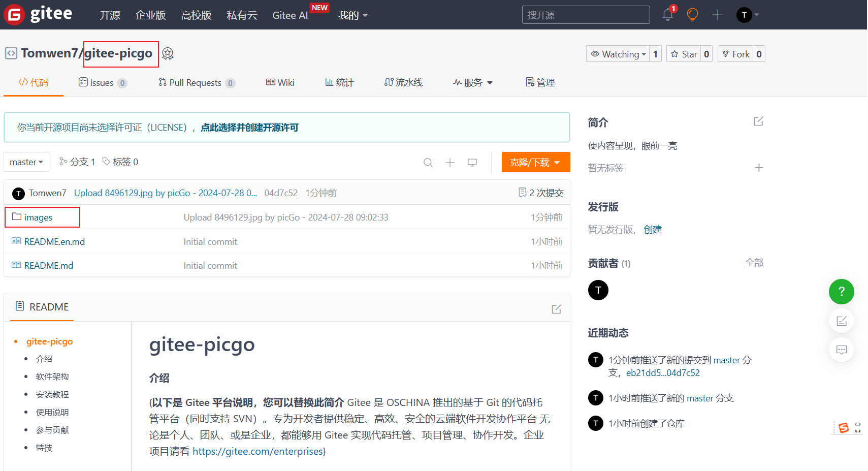The height and width of the screenshot is (471, 868).
Task: Jump to 安装教程 in README outline
Action: (52, 394)
